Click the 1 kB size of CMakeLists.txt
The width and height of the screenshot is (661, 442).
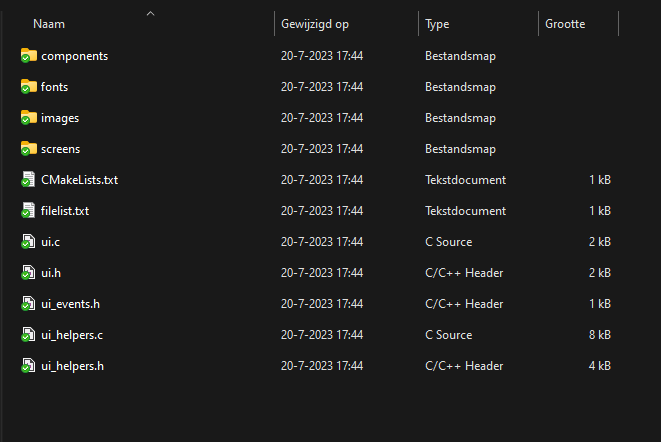[x=600, y=180]
